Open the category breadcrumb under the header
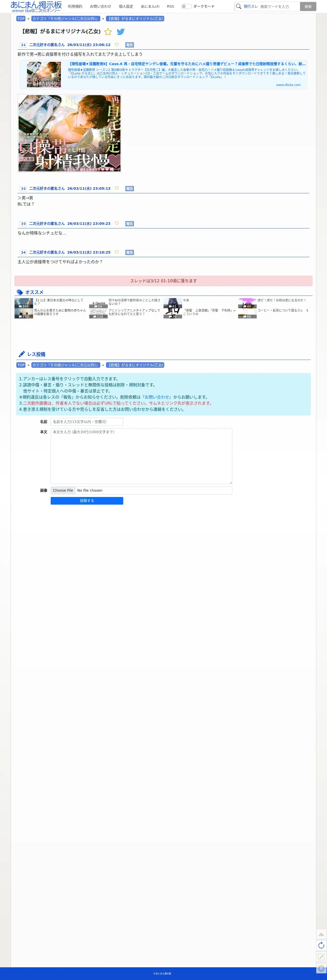 [65, 19]
